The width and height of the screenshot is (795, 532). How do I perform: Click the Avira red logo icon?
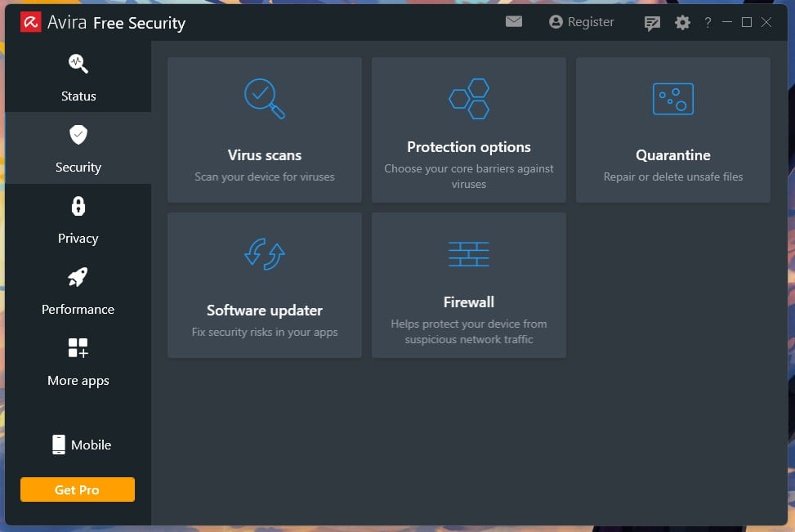click(x=30, y=22)
